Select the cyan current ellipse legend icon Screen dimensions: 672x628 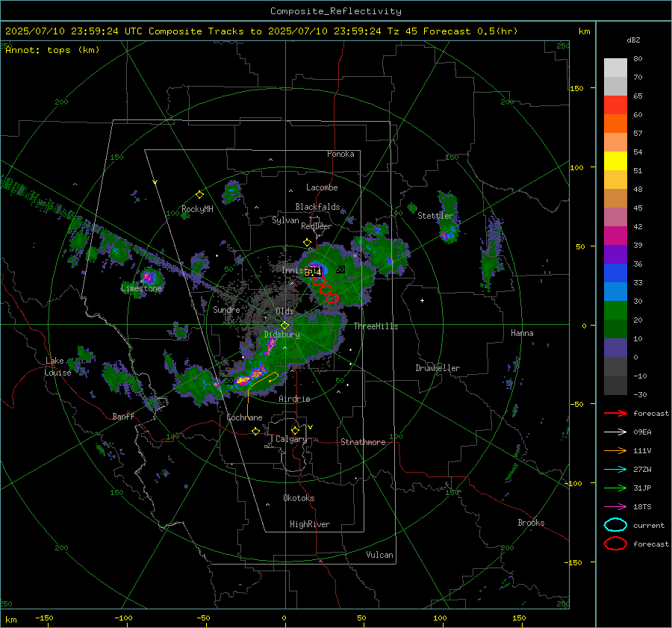click(x=615, y=525)
